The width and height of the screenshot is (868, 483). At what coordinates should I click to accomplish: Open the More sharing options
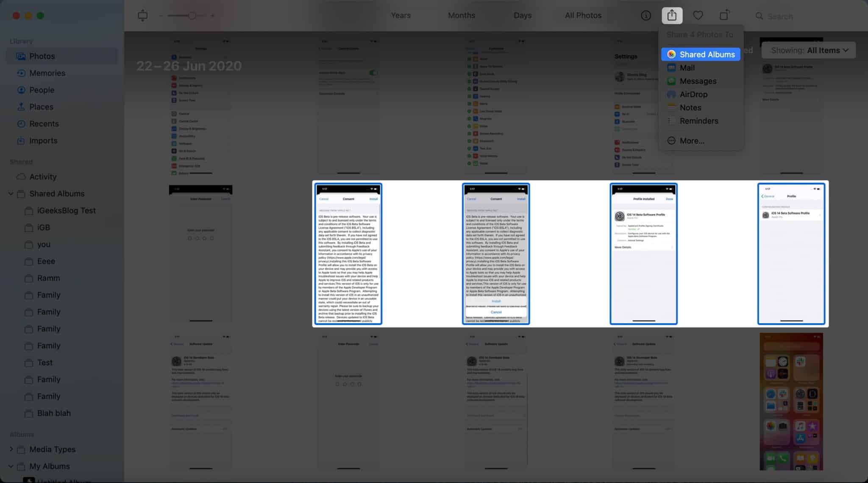coord(691,141)
